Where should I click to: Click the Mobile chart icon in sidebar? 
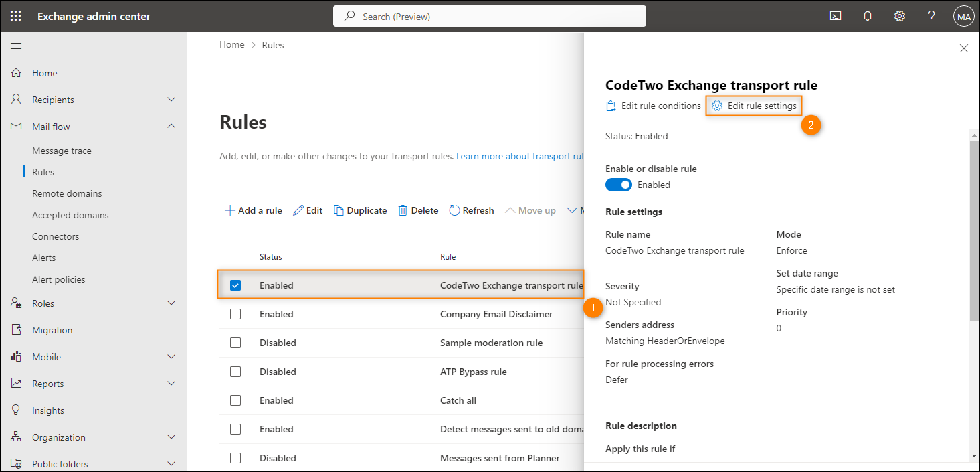pyautogui.click(x=16, y=357)
